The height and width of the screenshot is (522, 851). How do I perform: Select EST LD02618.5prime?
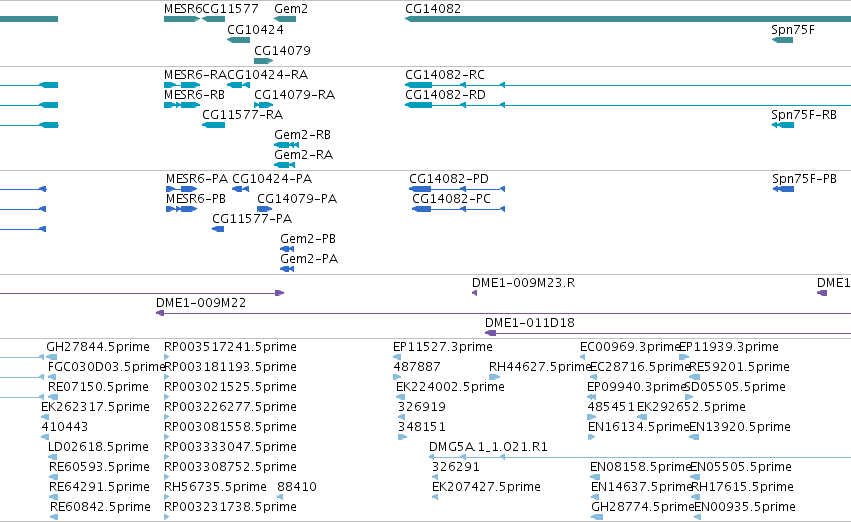click(98, 447)
